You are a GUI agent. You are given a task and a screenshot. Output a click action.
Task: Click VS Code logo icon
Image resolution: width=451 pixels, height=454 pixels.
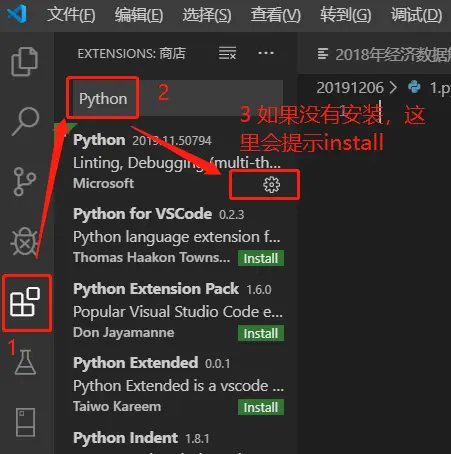pos(17,14)
